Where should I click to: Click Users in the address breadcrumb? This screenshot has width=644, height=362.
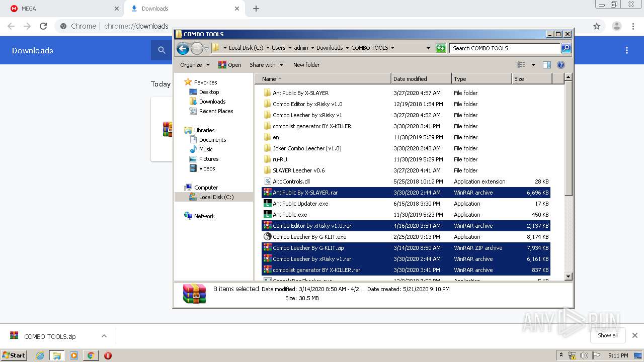point(278,48)
